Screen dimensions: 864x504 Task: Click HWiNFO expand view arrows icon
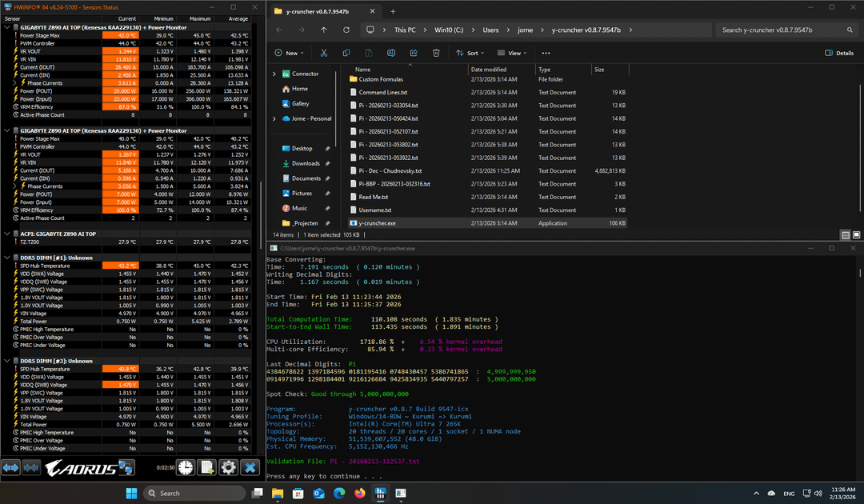[11, 467]
